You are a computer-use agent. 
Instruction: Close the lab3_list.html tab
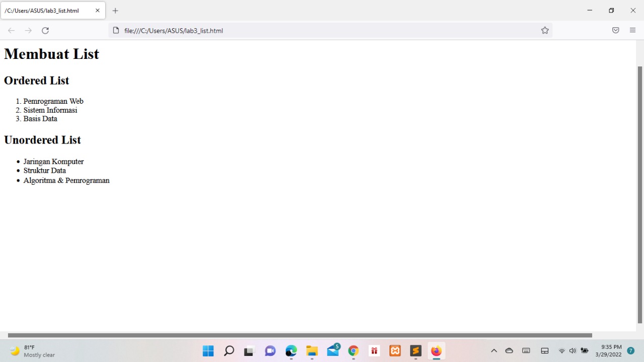coord(98,11)
